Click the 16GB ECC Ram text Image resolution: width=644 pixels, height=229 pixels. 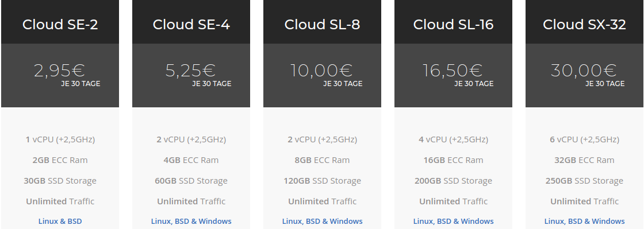[x=453, y=160]
